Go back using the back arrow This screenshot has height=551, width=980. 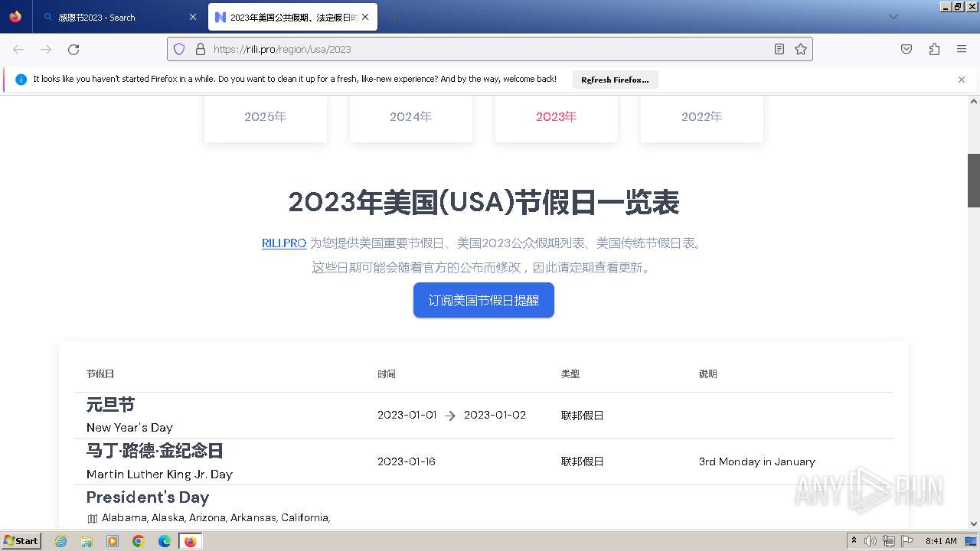pyautogui.click(x=18, y=49)
